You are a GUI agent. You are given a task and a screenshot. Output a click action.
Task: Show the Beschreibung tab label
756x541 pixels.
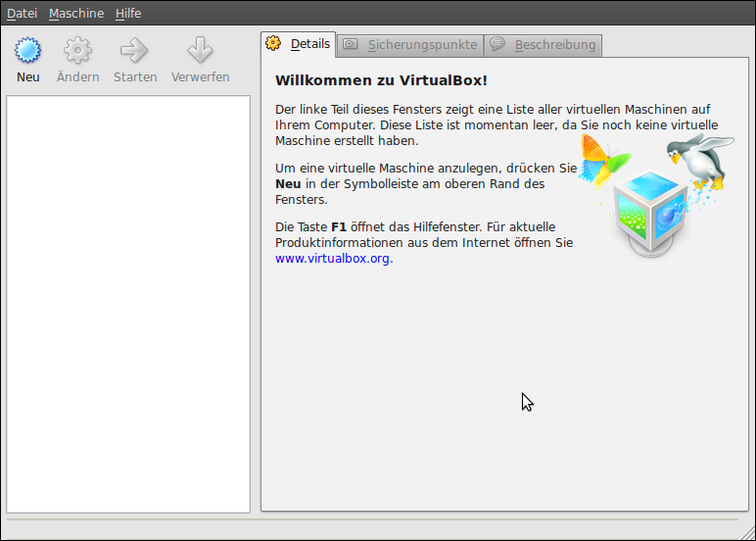point(554,45)
